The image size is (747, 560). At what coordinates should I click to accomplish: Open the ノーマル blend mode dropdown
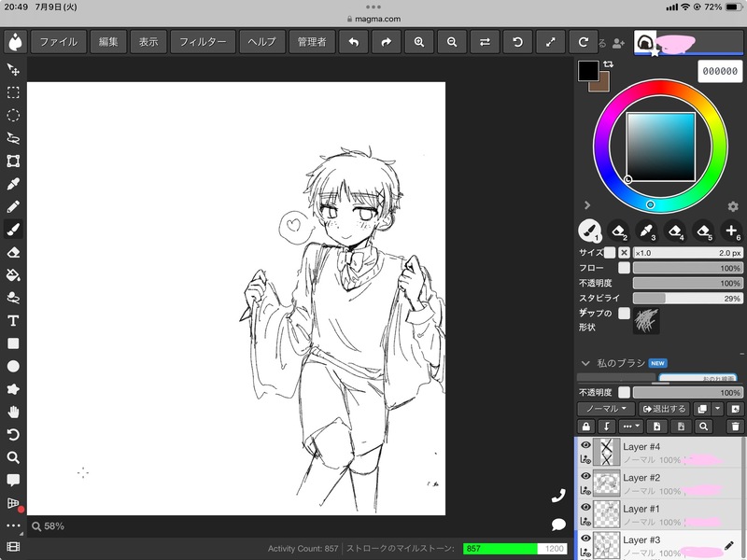[606, 409]
